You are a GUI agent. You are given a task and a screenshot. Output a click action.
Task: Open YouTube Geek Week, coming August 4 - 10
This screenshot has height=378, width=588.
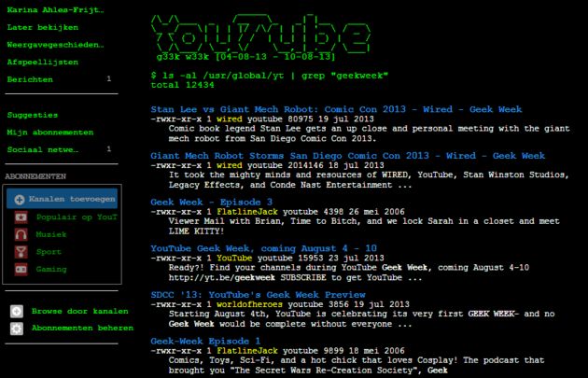(x=263, y=248)
